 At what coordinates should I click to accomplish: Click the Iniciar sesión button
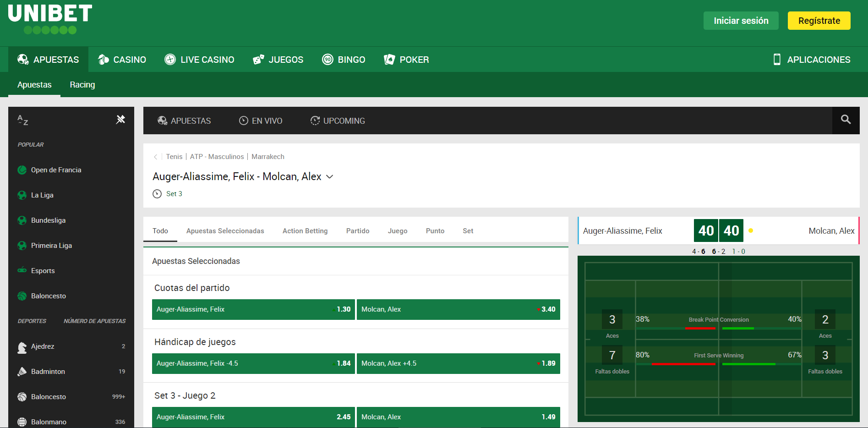tap(741, 21)
